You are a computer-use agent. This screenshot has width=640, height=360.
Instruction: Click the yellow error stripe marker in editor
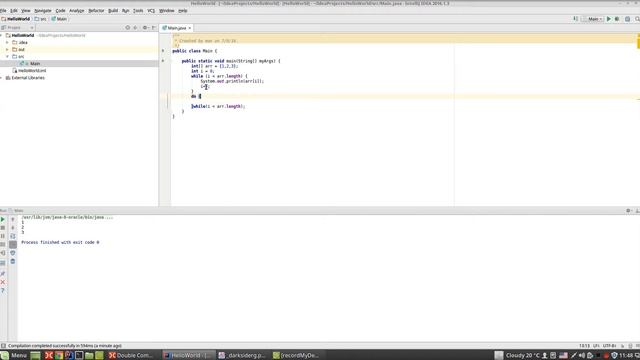click(638, 42)
